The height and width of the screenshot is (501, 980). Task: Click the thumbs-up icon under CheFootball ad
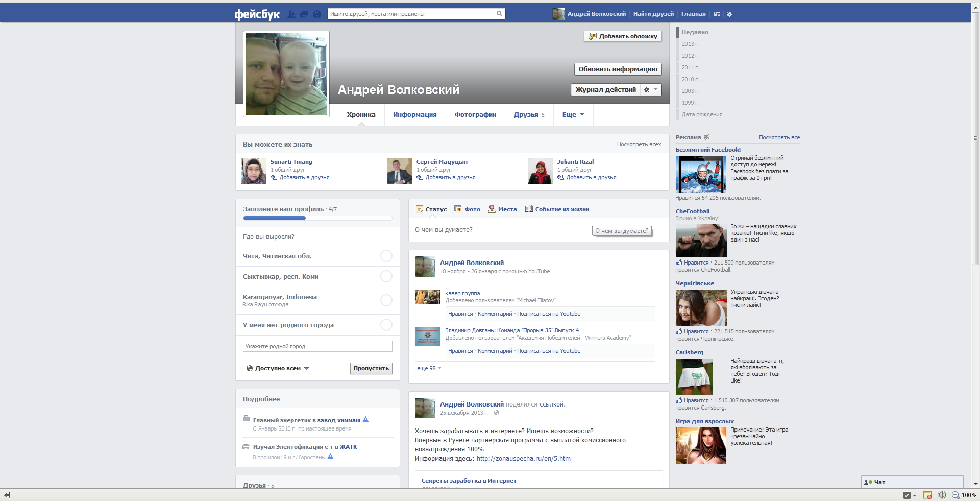pos(679,263)
